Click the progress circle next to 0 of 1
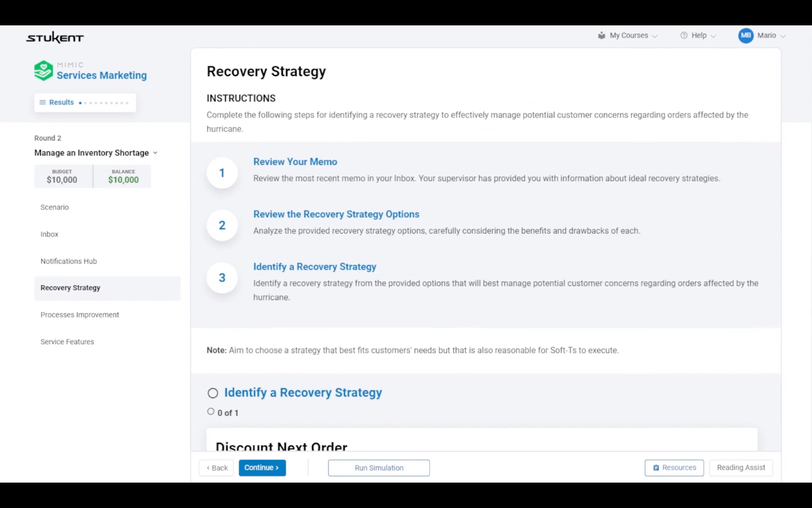The image size is (812, 508). 211,411
